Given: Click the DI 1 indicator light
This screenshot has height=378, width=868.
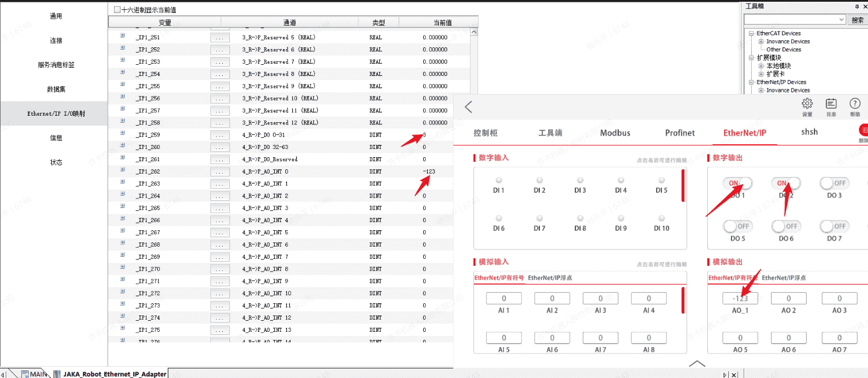Looking at the screenshot, I should [499, 181].
